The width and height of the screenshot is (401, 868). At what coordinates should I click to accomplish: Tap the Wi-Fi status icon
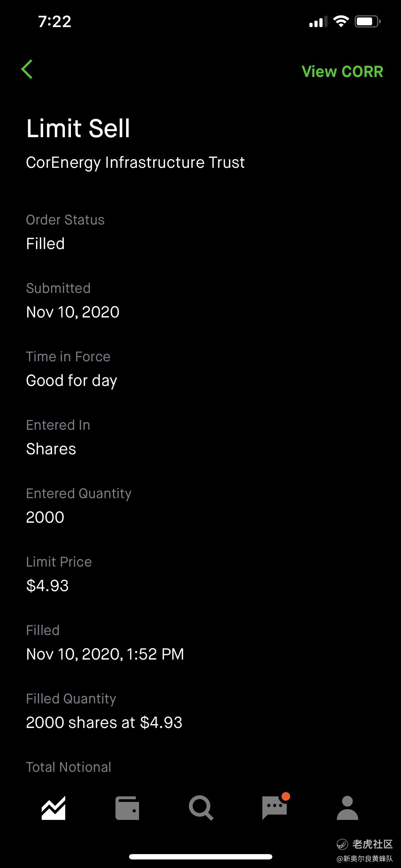tap(341, 22)
